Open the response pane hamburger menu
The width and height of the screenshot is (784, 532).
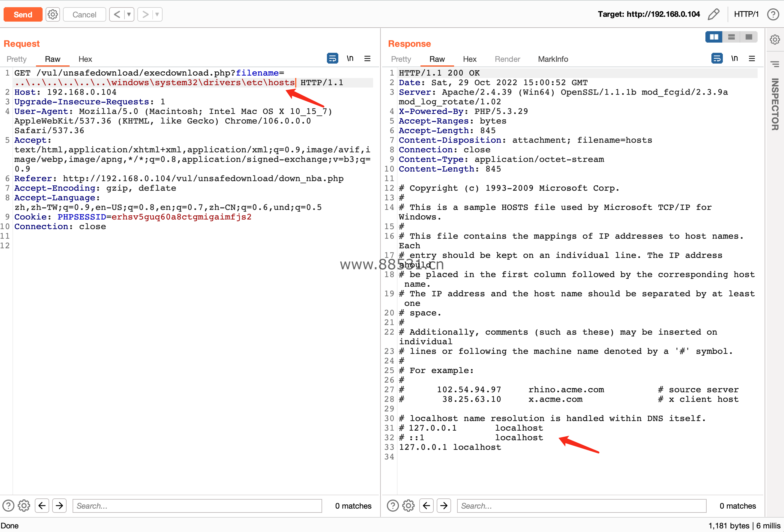click(x=752, y=59)
